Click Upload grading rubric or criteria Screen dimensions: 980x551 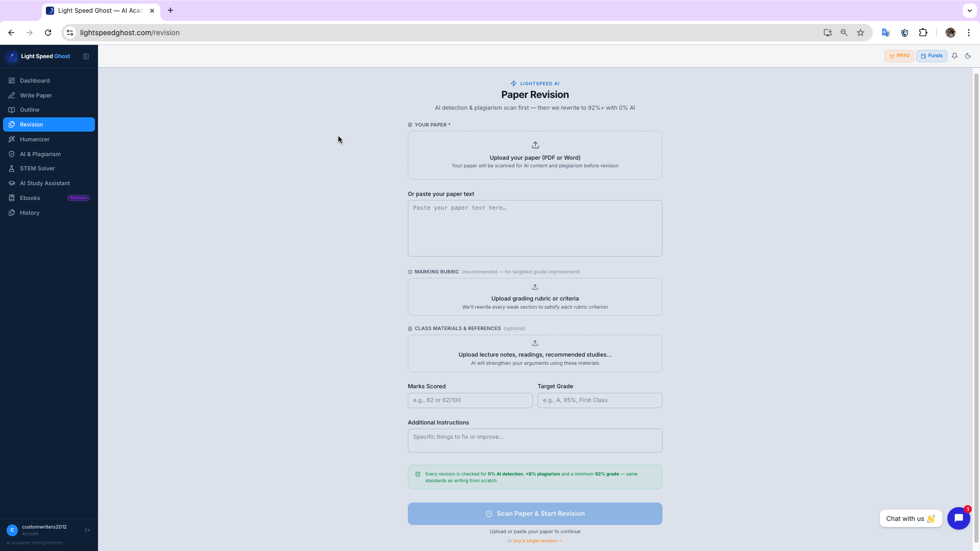point(535,298)
